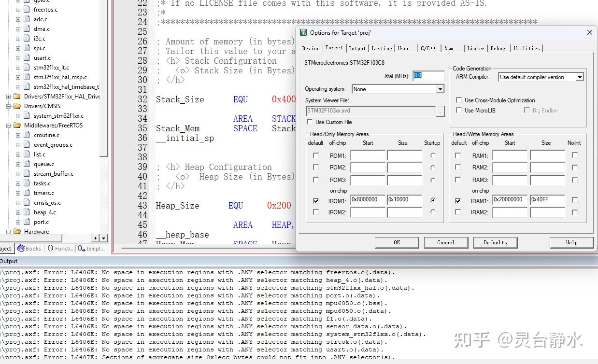The height and width of the screenshot is (364, 598).
Task: Click the IRAM1 Start address field
Action: point(510,200)
